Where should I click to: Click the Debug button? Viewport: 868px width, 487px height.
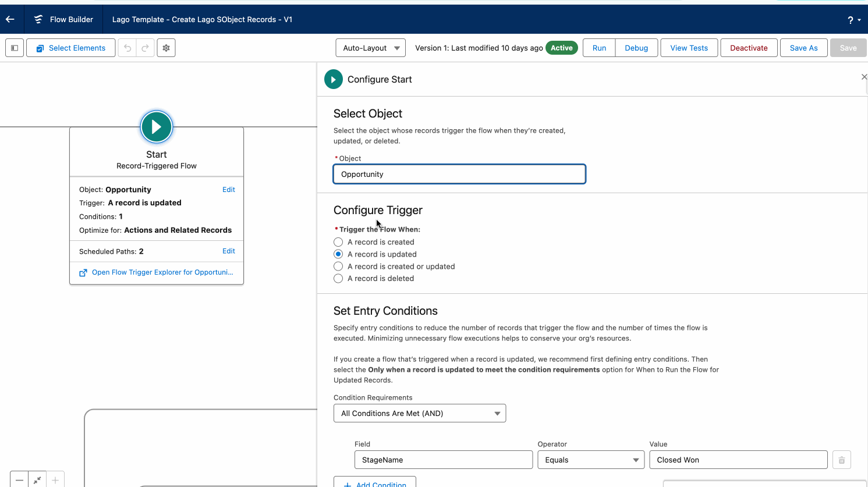tap(636, 48)
